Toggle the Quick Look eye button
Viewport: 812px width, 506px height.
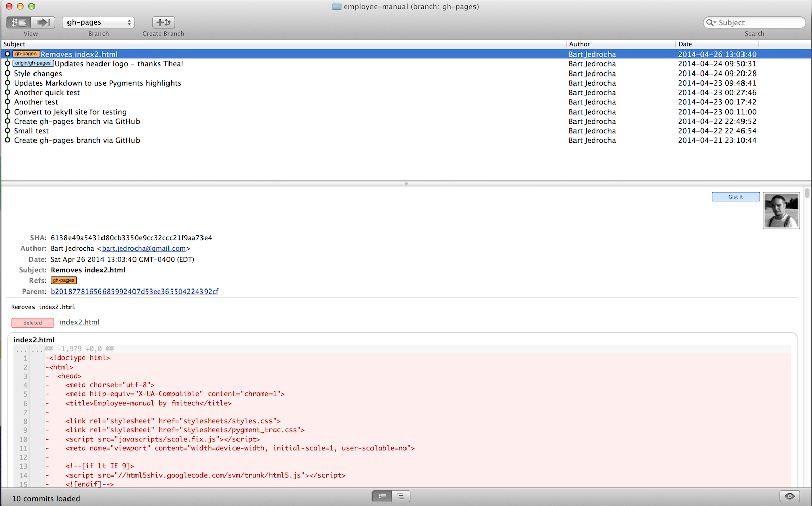click(789, 496)
